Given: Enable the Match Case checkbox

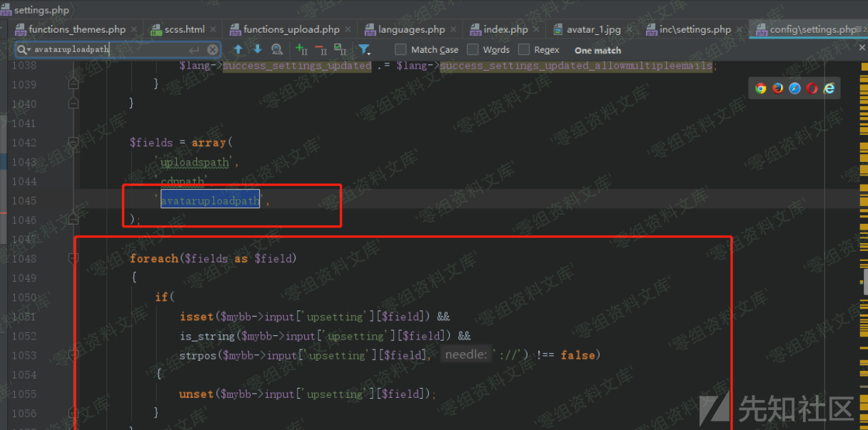Looking at the screenshot, I should click(400, 49).
